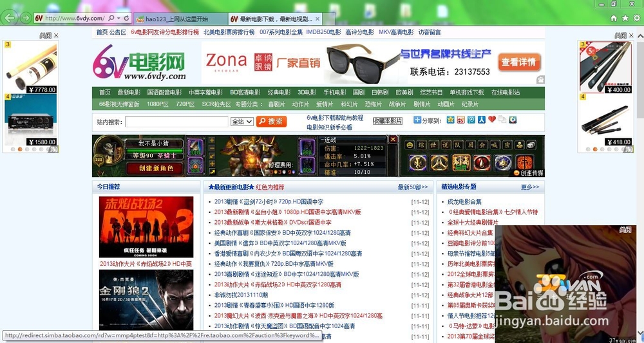This screenshot has height=343, width=644.
Task: Select 最新电影 in green nav menu
Action: coord(129,92)
